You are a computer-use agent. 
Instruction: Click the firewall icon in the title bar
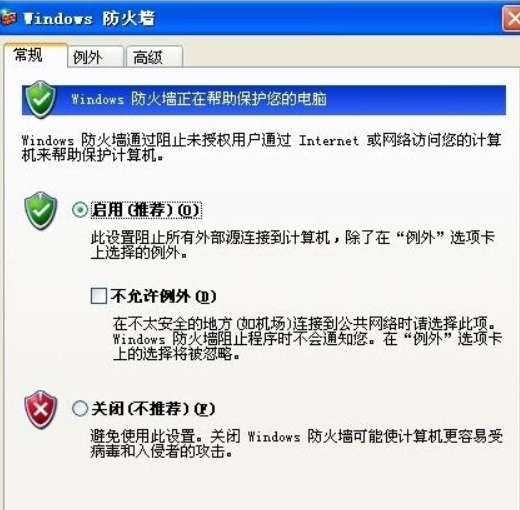pos(8,18)
